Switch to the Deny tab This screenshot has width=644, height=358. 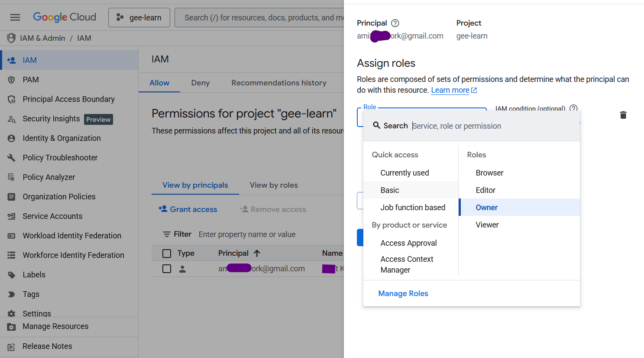pos(200,82)
